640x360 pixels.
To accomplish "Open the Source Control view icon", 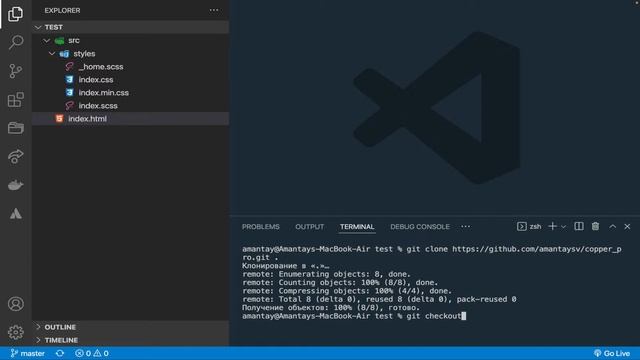I will tap(16, 71).
